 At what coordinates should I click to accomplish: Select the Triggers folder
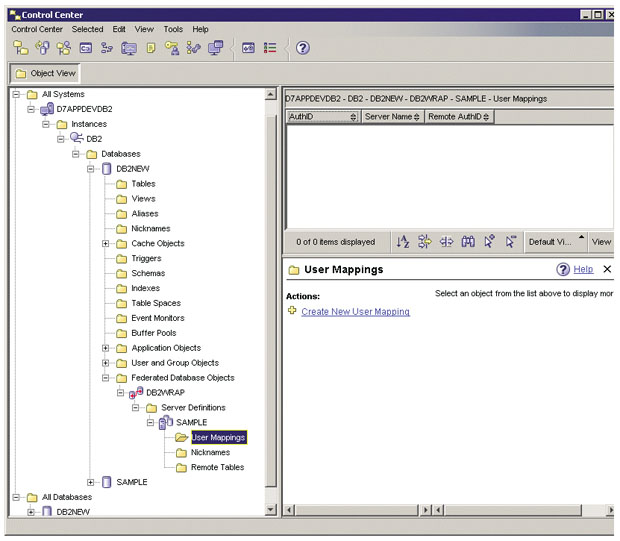point(146,259)
